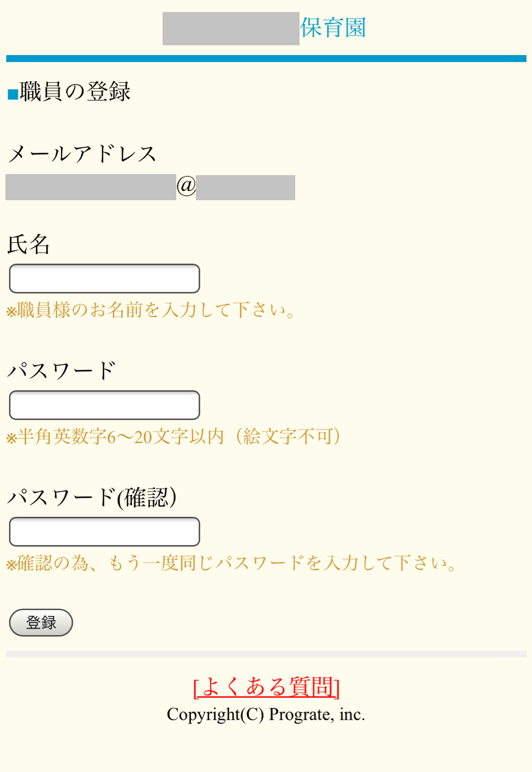Click the @ symbol in the email
Screen dimensions: 532x772
click(186, 187)
